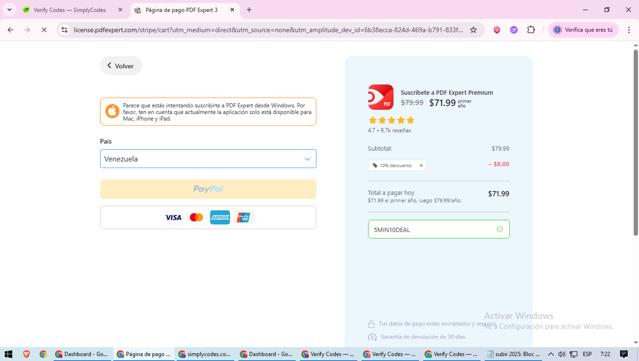Open the notification center icon
Image resolution: width=639 pixels, height=361 pixels.
[624, 354]
